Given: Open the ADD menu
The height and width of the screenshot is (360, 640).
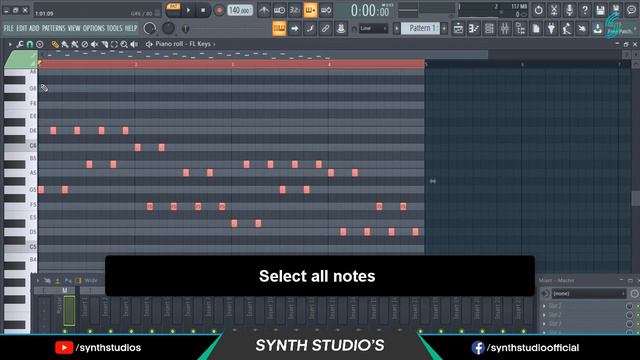Looking at the screenshot, I should [x=34, y=28].
